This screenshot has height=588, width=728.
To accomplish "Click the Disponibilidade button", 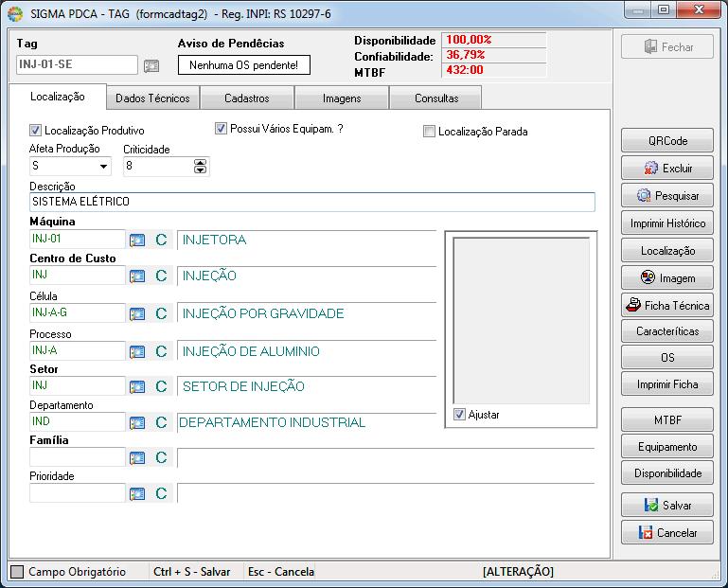I will point(667,472).
